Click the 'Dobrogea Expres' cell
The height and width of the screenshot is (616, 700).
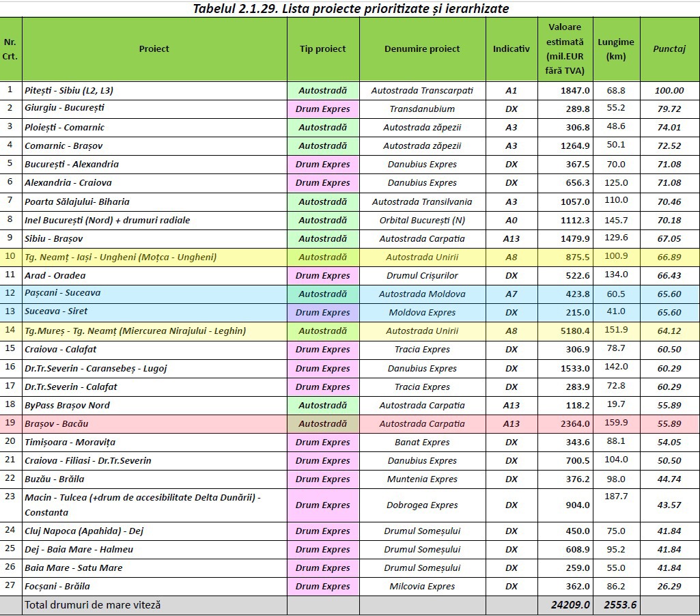coord(422,505)
